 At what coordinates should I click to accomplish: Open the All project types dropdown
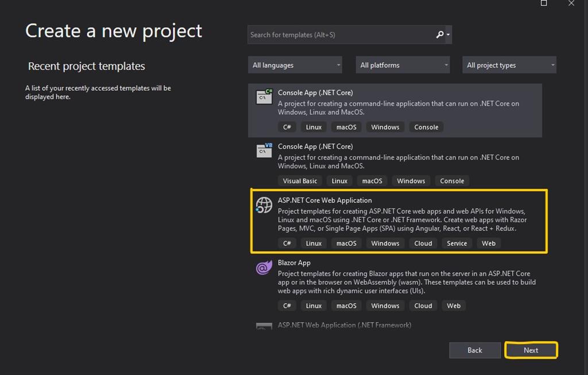click(509, 64)
